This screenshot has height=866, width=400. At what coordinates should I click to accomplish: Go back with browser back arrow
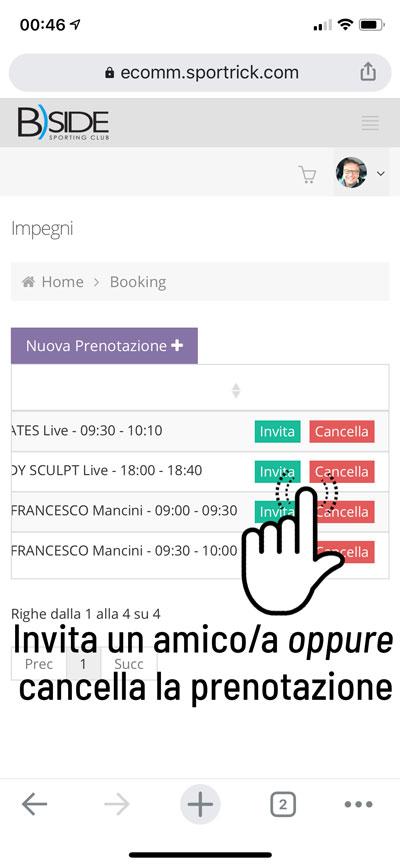point(34,805)
